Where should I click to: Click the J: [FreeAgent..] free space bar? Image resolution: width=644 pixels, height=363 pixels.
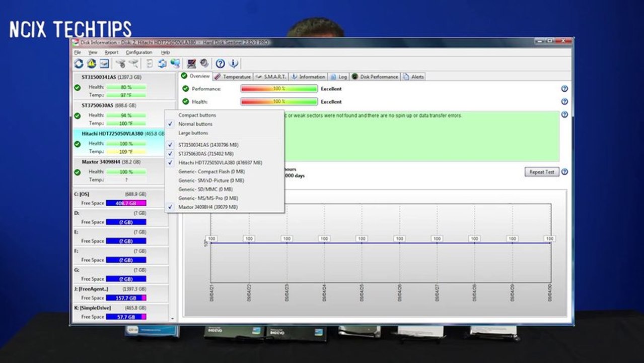coord(126,298)
